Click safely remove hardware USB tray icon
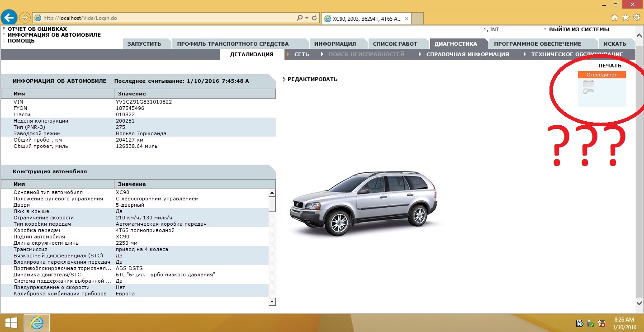This screenshot has height=332, width=644. 591,323
